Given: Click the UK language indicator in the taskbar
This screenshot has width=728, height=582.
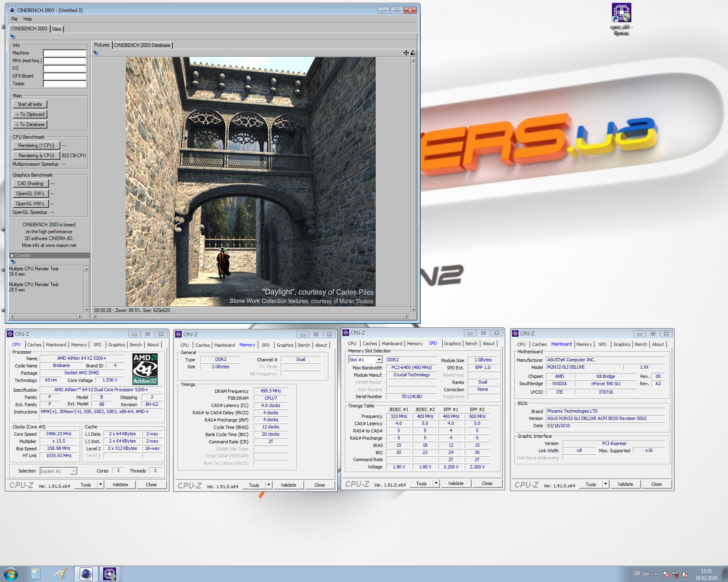Looking at the screenshot, I should [637, 573].
